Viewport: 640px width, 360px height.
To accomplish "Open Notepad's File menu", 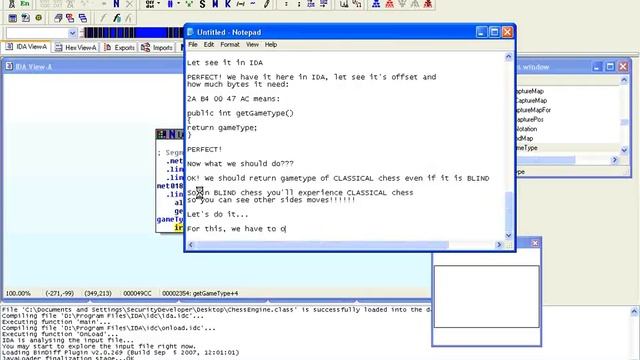I will pyautogui.click(x=193, y=44).
